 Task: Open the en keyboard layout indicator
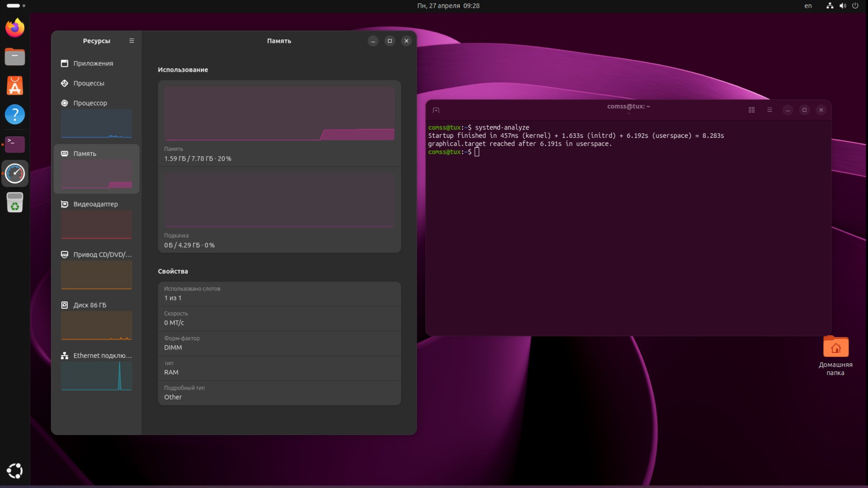click(x=808, y=6)
